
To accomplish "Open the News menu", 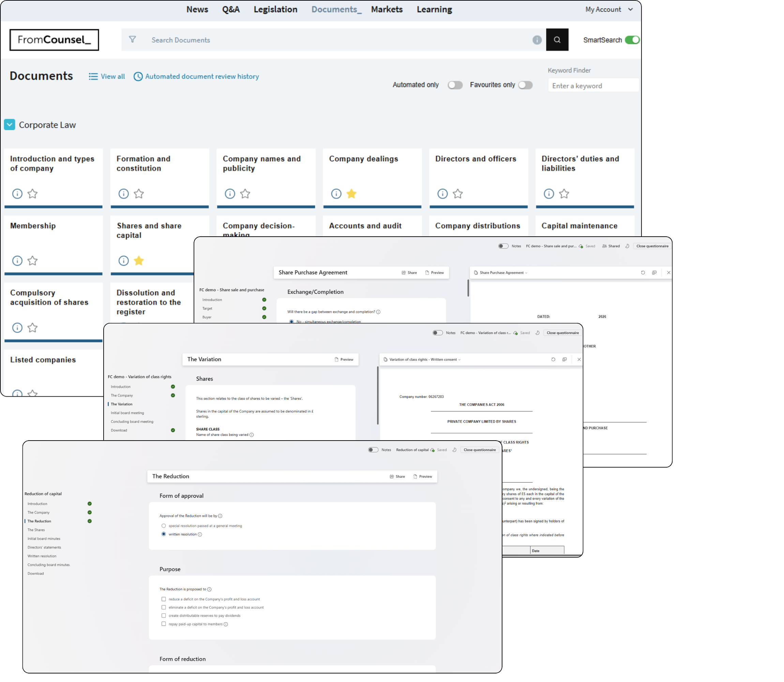I will coord(197,10).
